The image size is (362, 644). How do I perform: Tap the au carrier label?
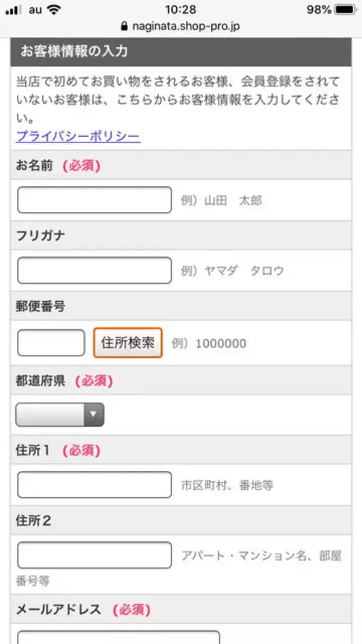tap(34, 10)
